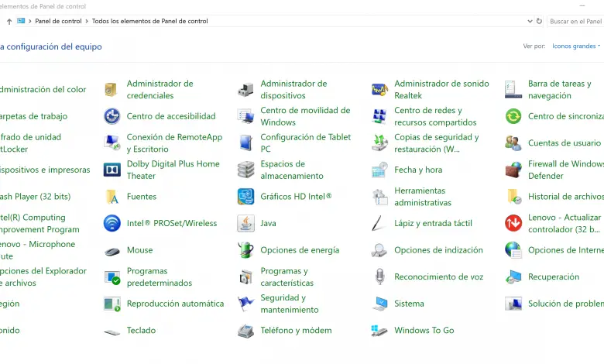Image resolution: width=604 pixels, height=364 pixels.
Task: Open Sistema icon
Action: 379,304
